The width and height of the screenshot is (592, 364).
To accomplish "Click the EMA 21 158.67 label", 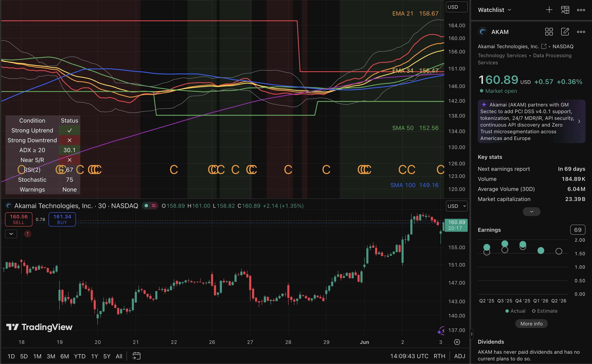I will [x=415, y=13].
